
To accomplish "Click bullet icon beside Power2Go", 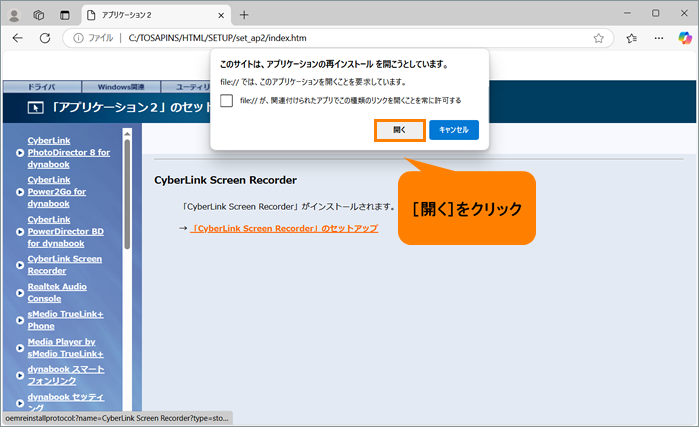I will pos(20,192).
